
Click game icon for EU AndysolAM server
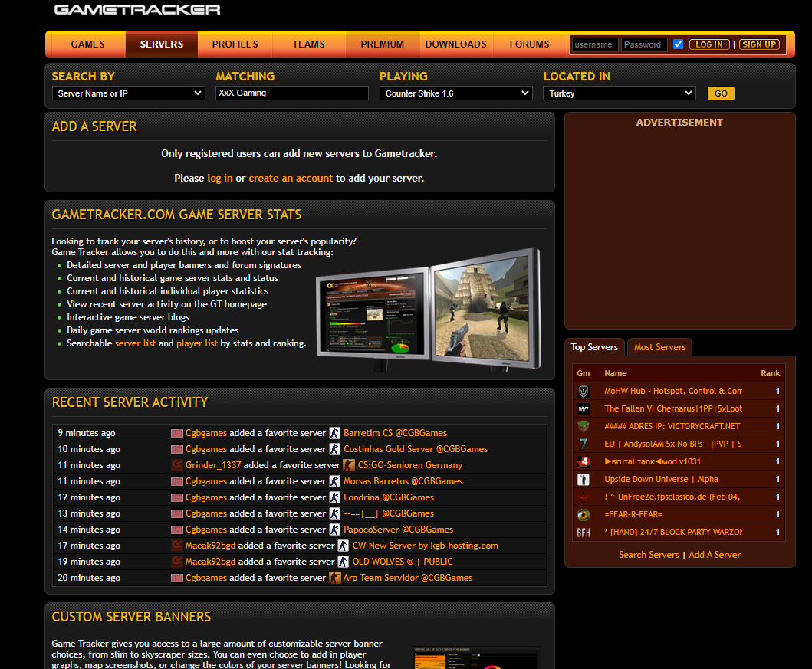pyautogui.click(x=584, y=444)
